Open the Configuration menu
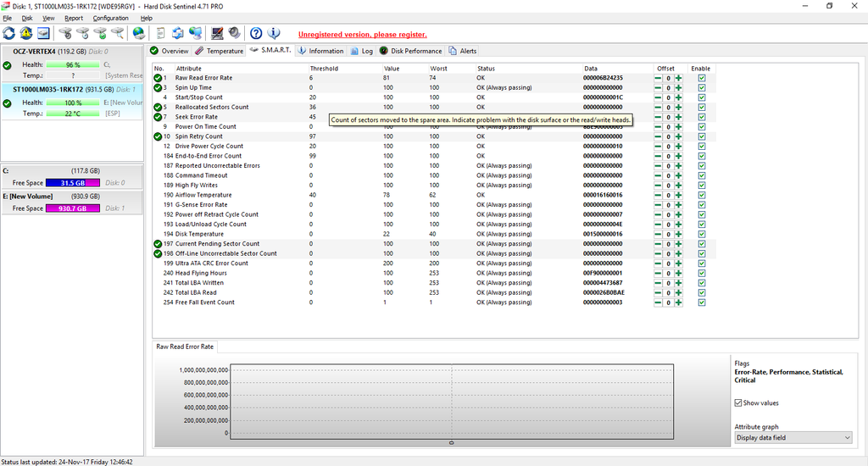 click(110, 18)
